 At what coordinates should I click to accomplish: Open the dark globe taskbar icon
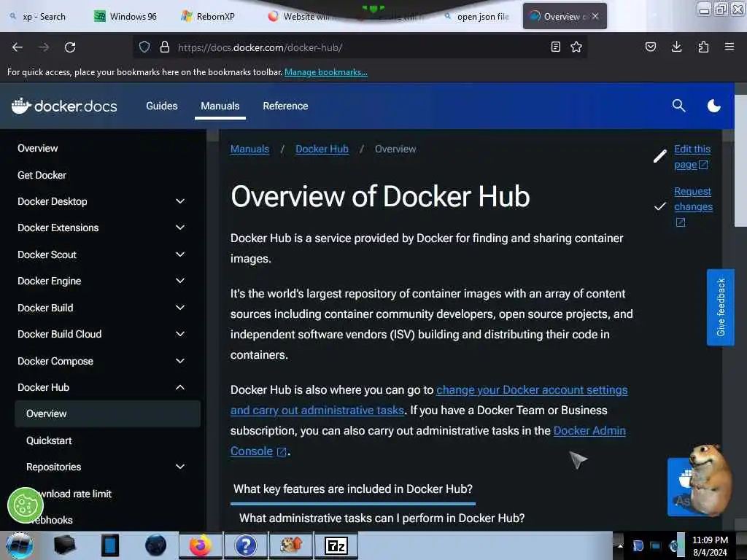click(155, 545)
